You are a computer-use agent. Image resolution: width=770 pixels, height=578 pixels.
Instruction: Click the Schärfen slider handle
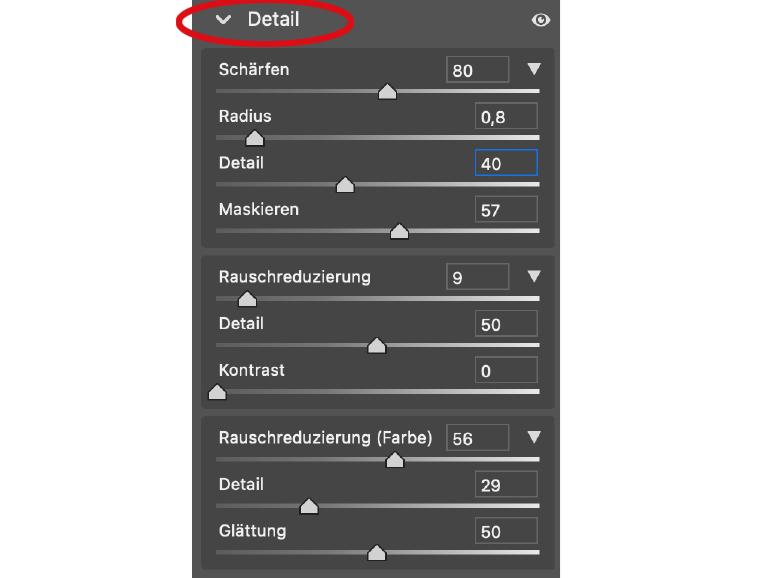[387, 91]
